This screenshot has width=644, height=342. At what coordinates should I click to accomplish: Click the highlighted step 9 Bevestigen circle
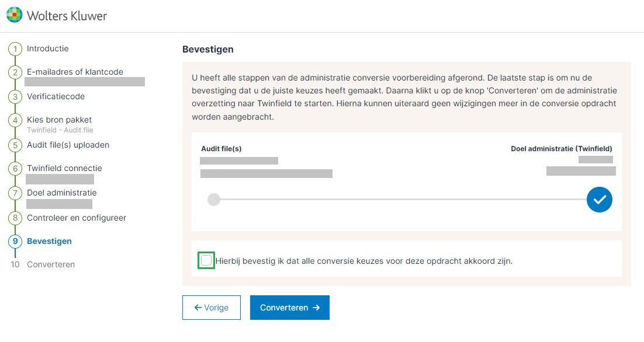point(16,241)
